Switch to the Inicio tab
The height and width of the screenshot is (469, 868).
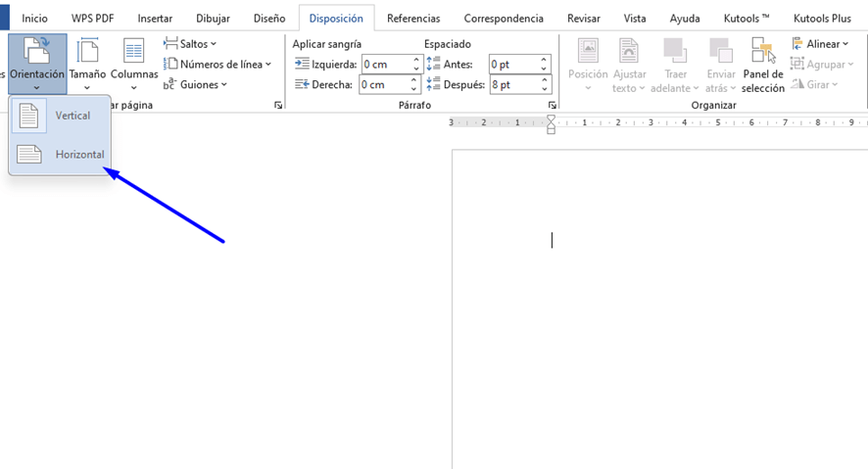[35, 19]
